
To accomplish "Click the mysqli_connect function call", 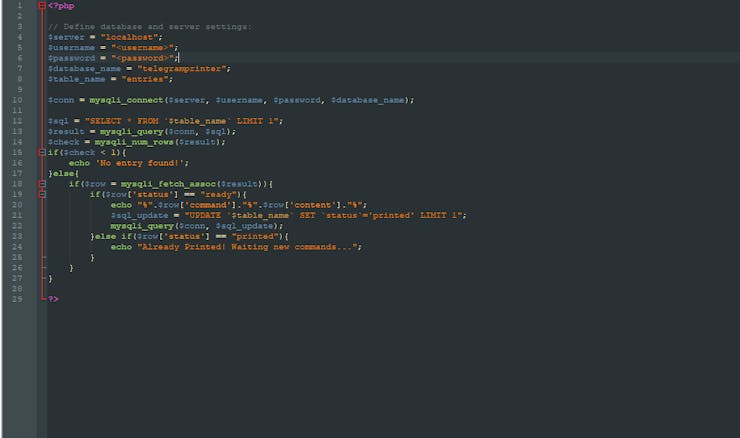I will 126,100.
